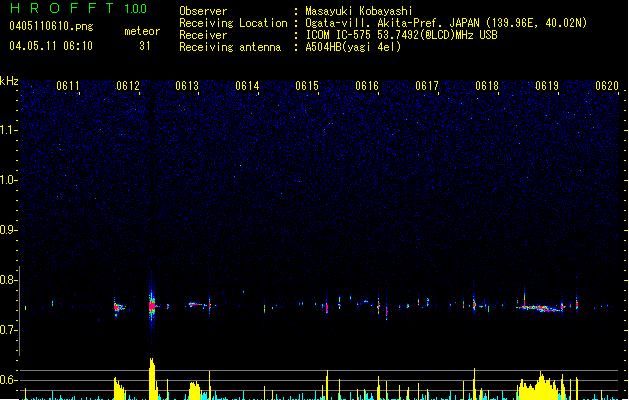Click the 0.7 kHz axis label
Screen dimensions: 629x400
[x=9, y=330]
